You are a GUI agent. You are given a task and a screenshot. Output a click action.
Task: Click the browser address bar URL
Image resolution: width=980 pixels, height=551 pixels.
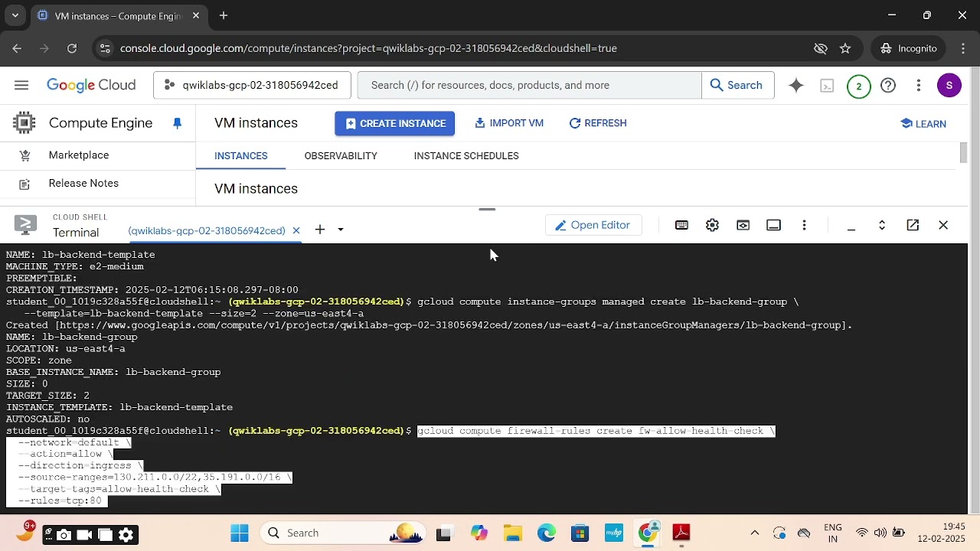368,48
